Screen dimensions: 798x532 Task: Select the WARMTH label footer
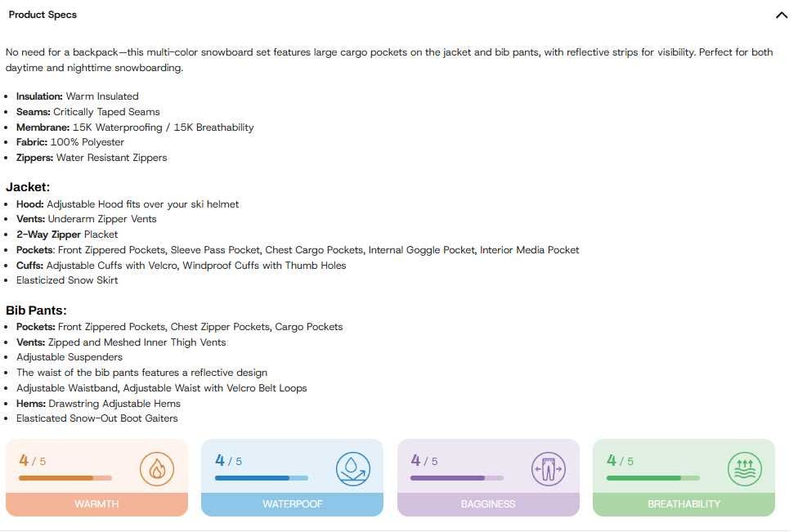[x=96, y=504]
